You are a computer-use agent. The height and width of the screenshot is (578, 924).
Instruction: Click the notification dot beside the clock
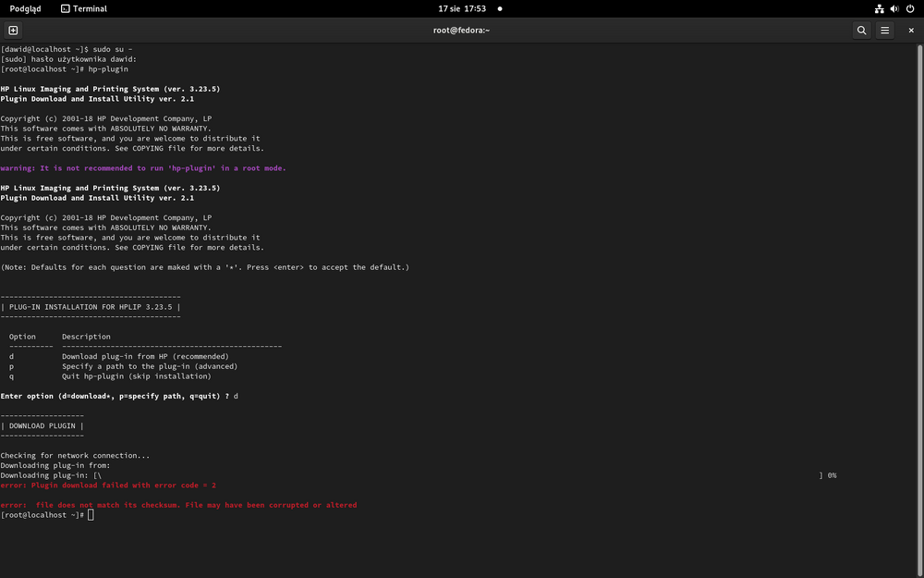(x=500, y=8)
